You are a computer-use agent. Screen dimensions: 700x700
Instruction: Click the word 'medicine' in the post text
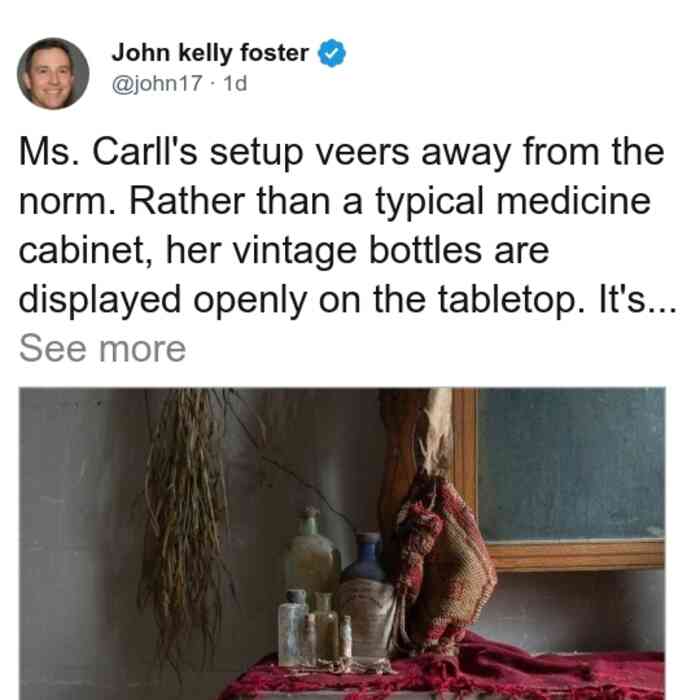(x=573, y=200)
